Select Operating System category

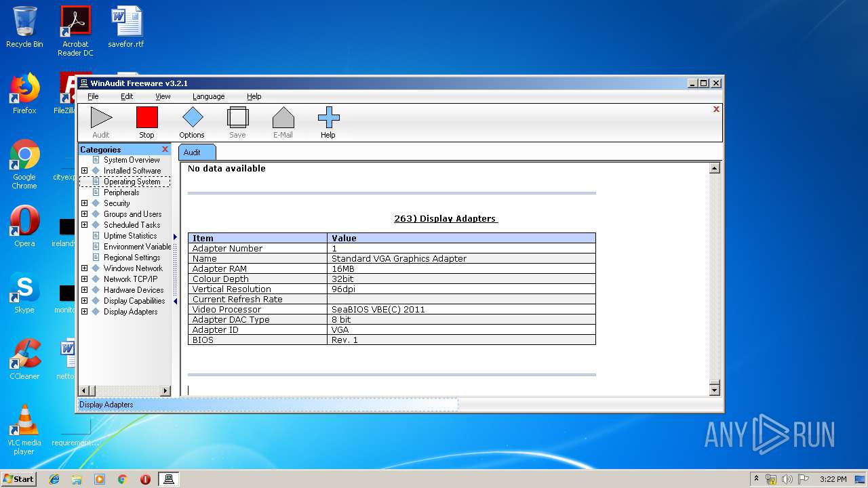click(x=132, y=182)
